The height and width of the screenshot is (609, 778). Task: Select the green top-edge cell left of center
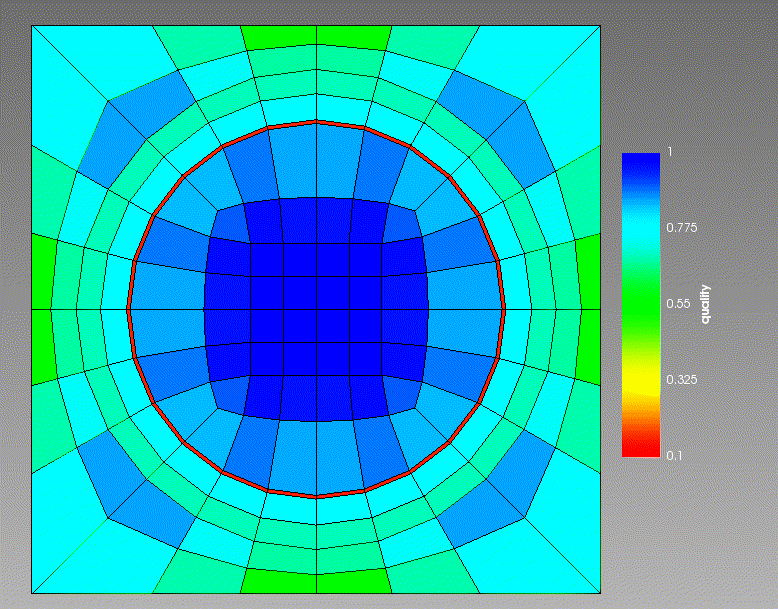(x=280, y=36)
